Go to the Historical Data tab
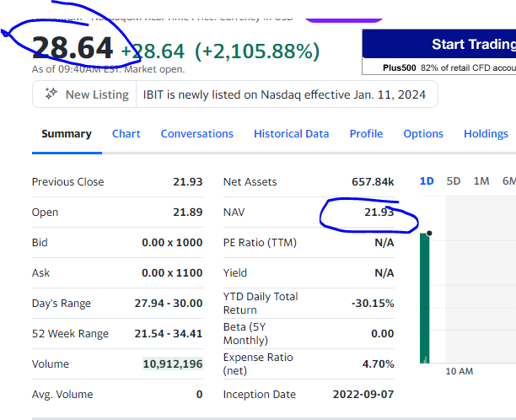516x420 pixels. click(291, 133)
